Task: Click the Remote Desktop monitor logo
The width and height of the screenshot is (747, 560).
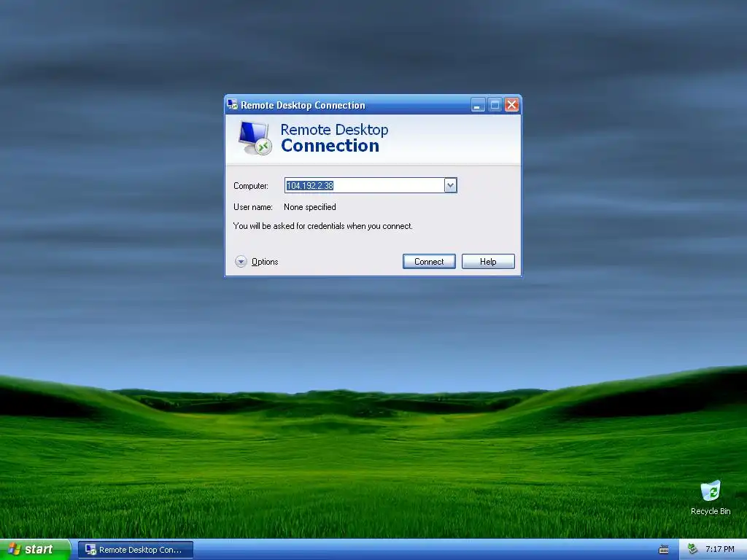Action: [x=255, y=138]
